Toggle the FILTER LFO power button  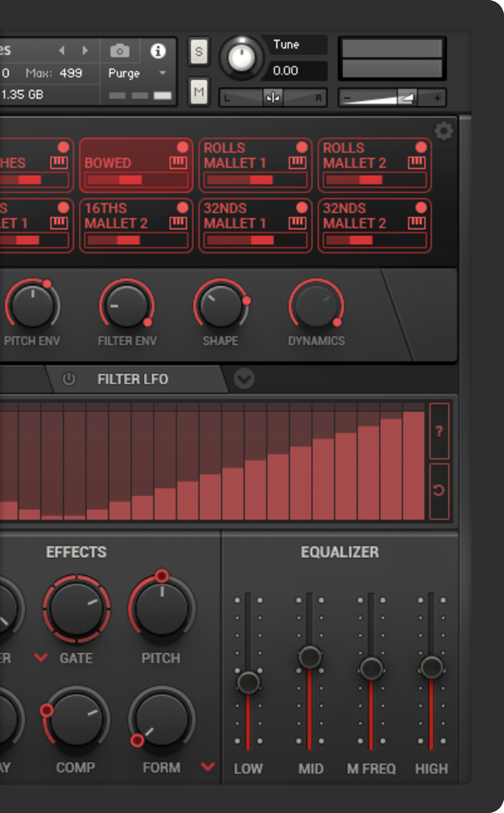point(69,379)
